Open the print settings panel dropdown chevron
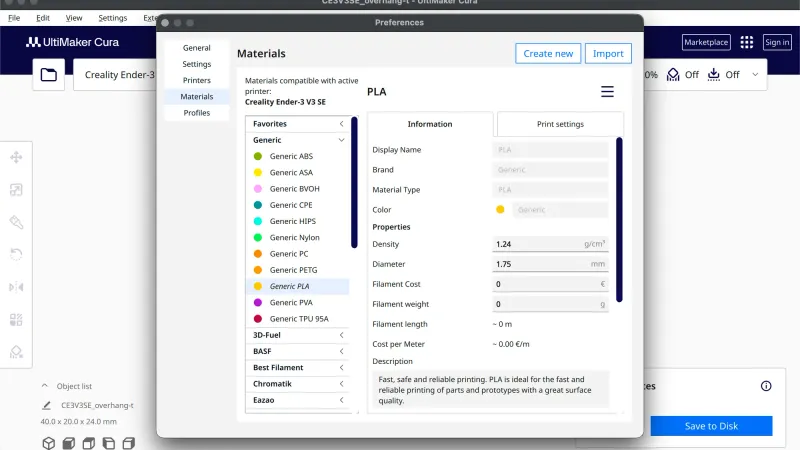This screenshot has height=450, width=800. point(755,74)
